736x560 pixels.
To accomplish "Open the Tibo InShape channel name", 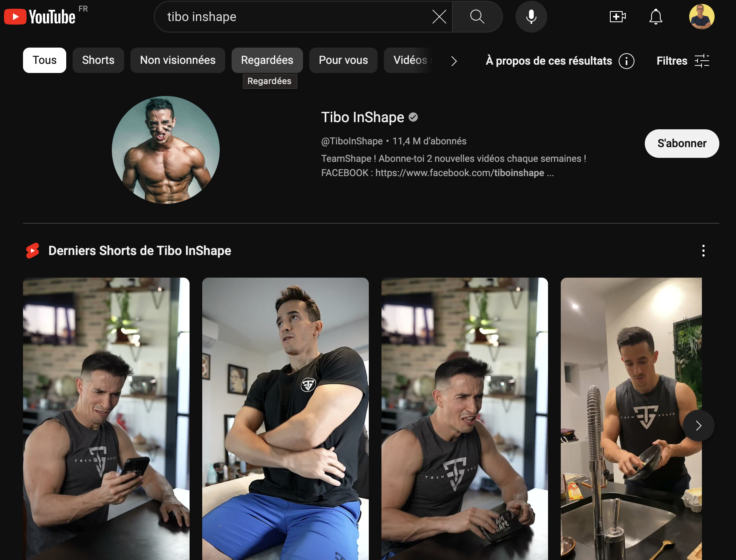I will (362, 117).
